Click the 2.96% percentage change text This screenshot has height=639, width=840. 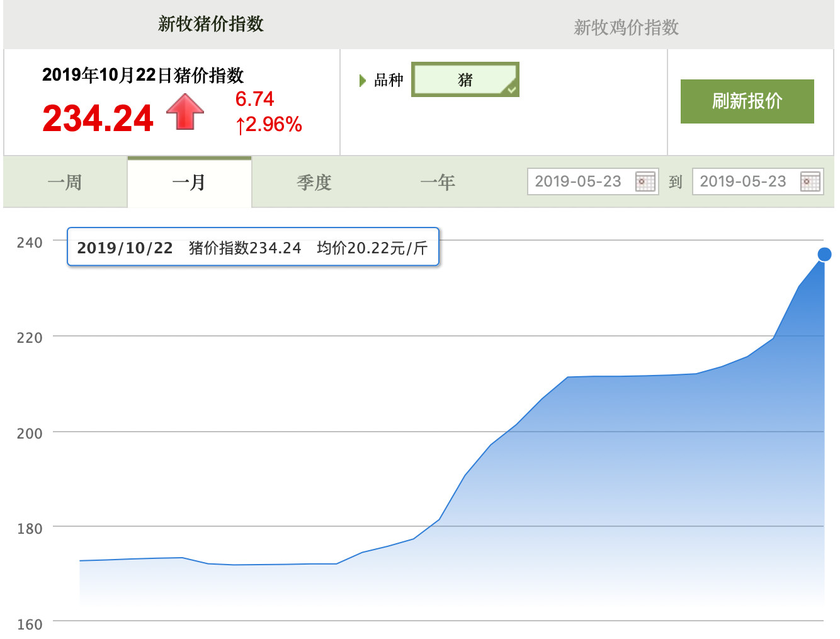268,125
